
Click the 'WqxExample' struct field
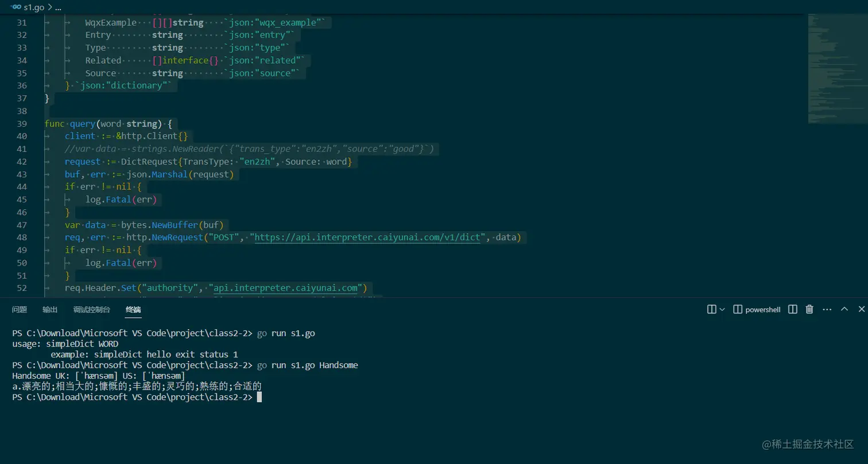pyautogui.click(x=111, y=22)
